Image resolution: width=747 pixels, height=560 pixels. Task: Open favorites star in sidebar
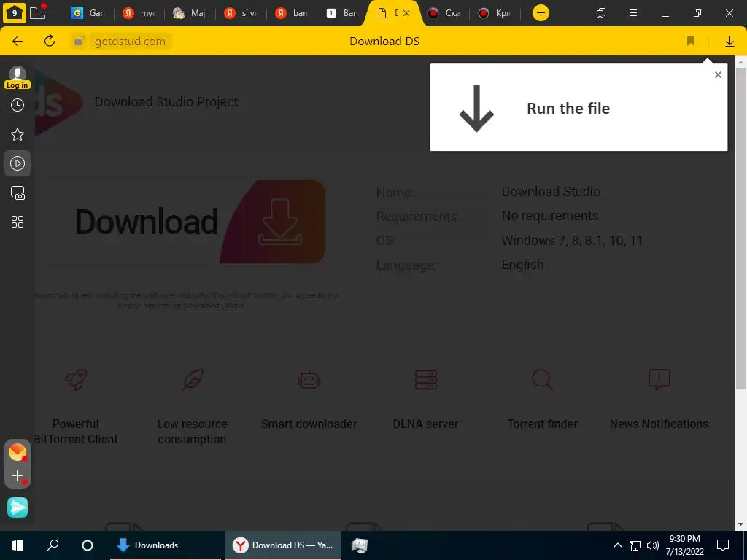[x=18, y=135]
